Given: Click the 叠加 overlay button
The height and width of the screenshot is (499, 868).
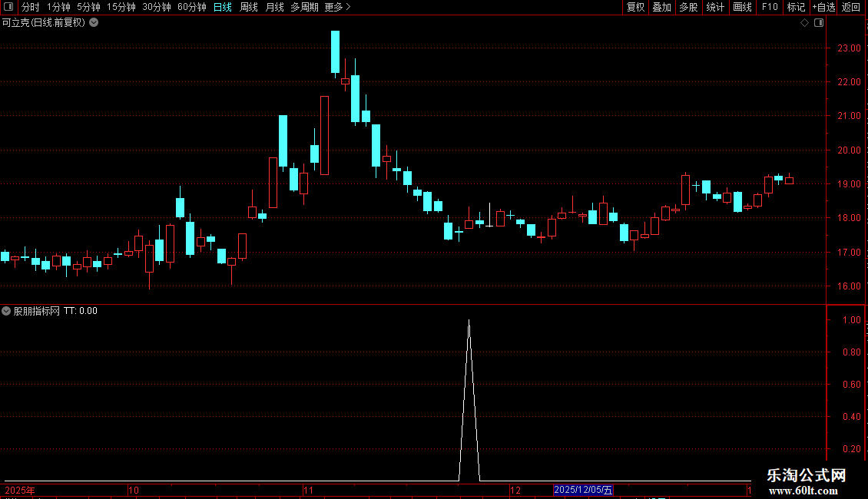Looking at the screenshot, I should [661, 7].
